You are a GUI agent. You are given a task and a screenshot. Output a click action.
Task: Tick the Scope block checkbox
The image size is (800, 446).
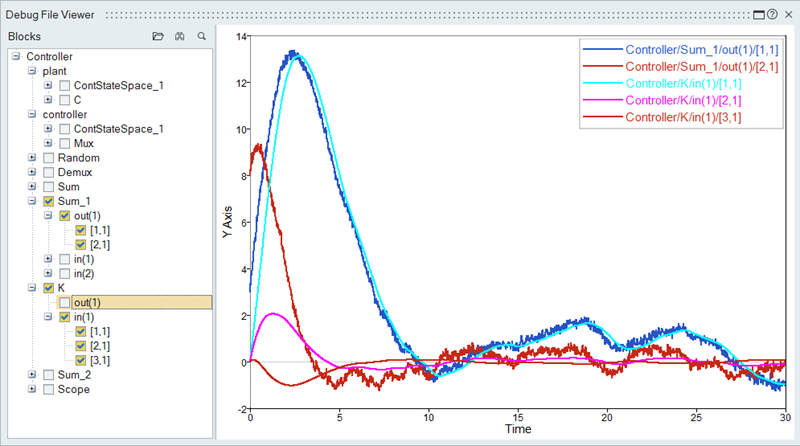[x=49, y=389]
